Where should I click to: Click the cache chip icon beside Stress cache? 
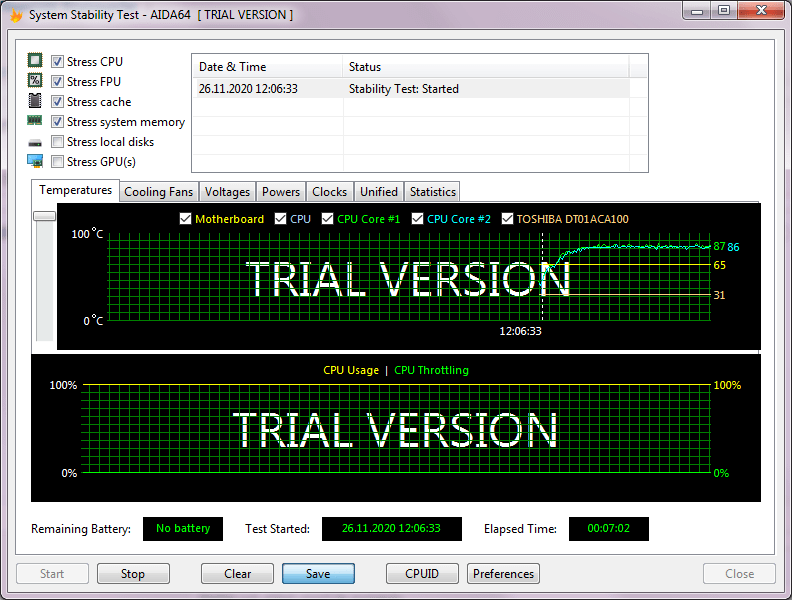pos(35,101)
